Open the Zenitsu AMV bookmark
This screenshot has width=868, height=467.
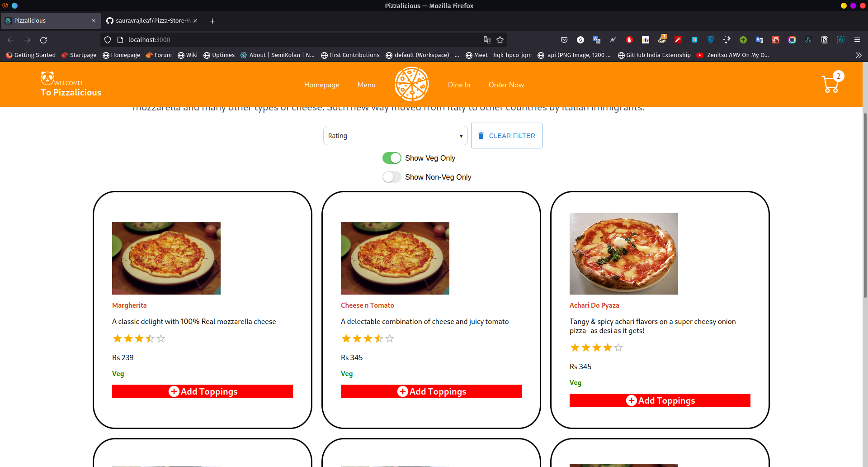[733, 55]
